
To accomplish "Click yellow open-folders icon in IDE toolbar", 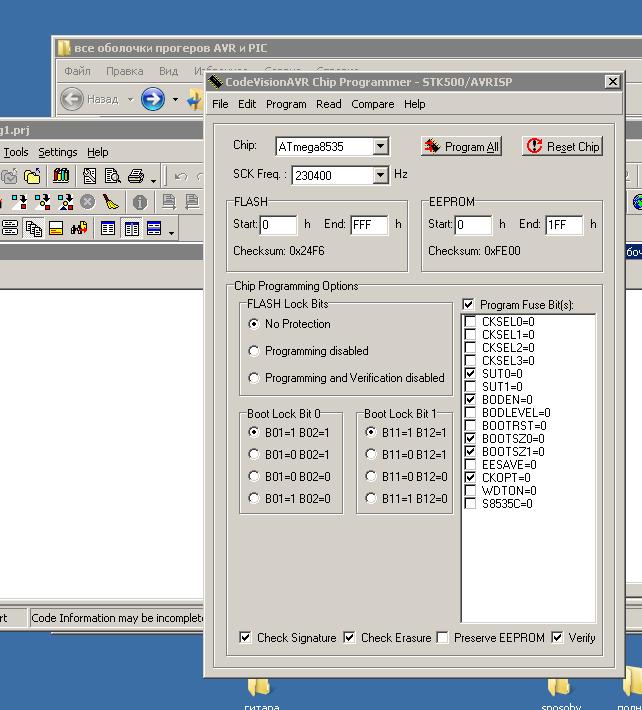I will pos(32,176).
